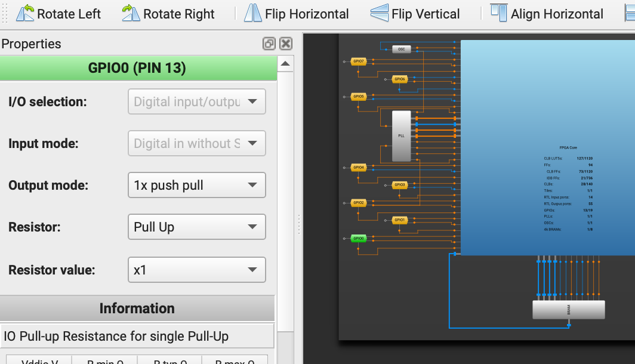Select the GPIO6 block
The height and width of the screenshot is (364, 635).
[x=400, y=79]
